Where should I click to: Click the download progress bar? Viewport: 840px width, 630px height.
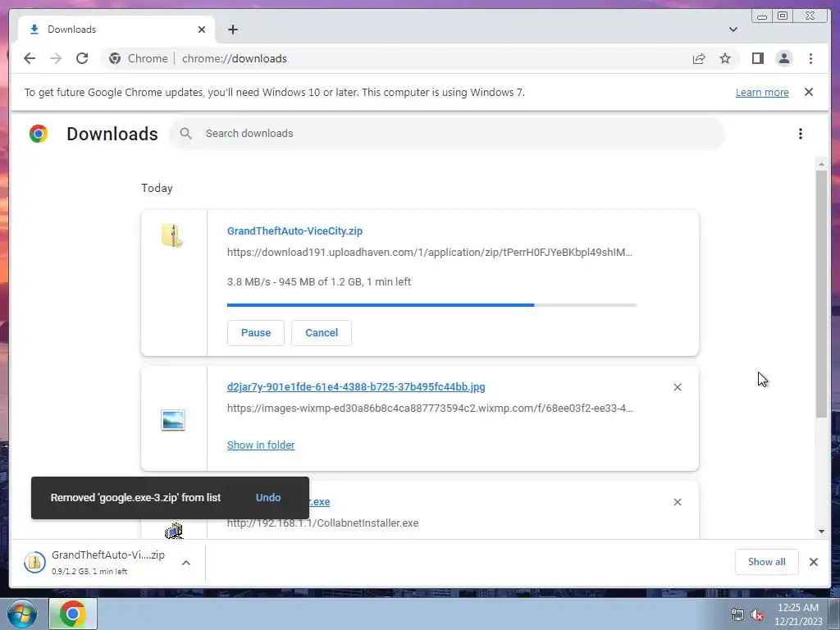[431, 305]
